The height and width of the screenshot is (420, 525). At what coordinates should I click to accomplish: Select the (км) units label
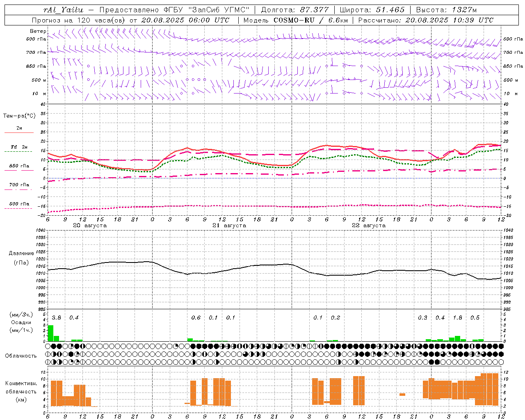pyautogui.click(x=21, y=399)
